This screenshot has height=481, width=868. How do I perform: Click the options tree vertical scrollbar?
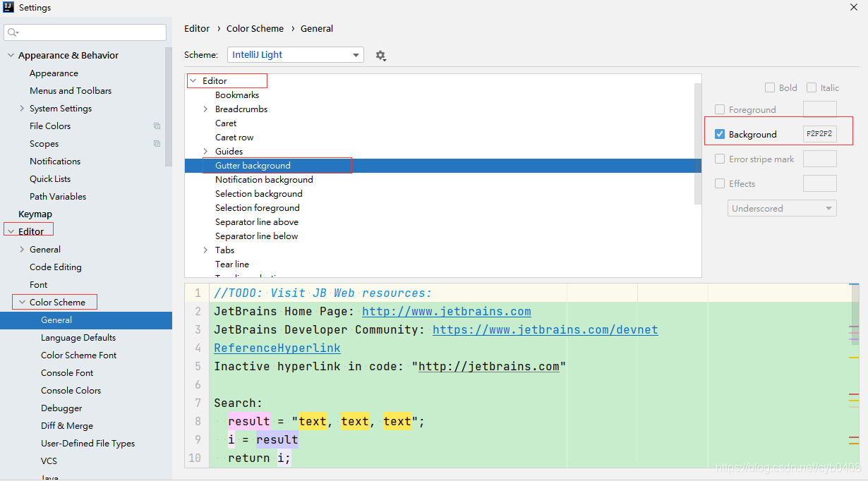[x=698, y=143]
